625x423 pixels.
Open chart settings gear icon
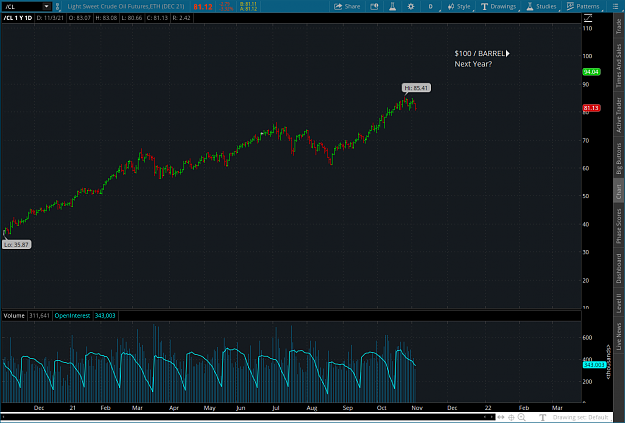pos(411,6)
